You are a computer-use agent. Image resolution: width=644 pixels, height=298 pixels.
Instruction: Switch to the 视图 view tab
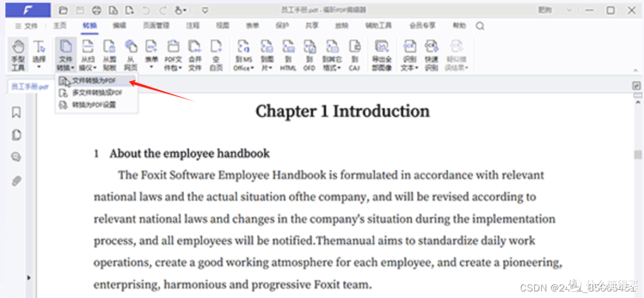point(222,26)
